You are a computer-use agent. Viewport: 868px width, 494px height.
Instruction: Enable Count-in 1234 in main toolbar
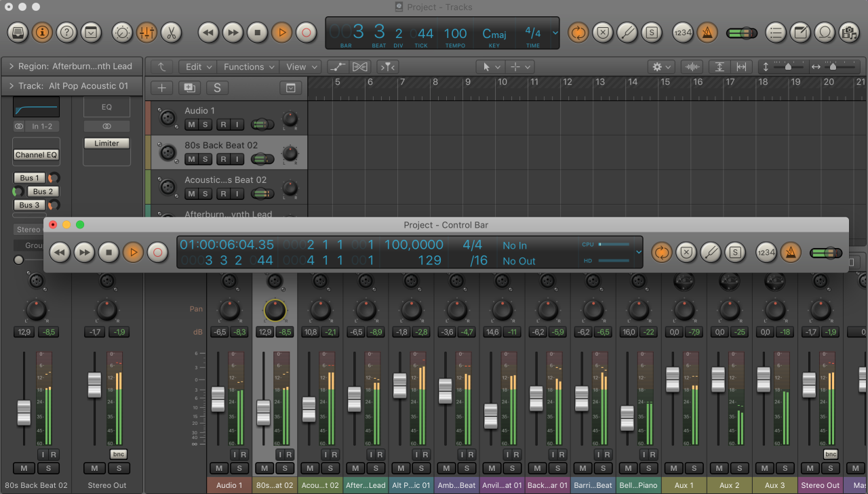point(682,32)
